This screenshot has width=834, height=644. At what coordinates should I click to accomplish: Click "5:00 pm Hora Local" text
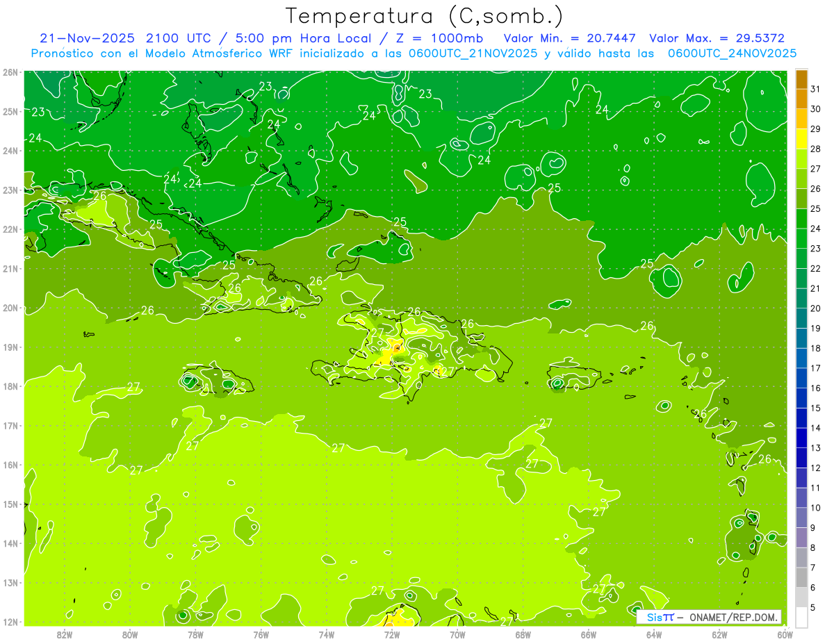tap(303, 38)
